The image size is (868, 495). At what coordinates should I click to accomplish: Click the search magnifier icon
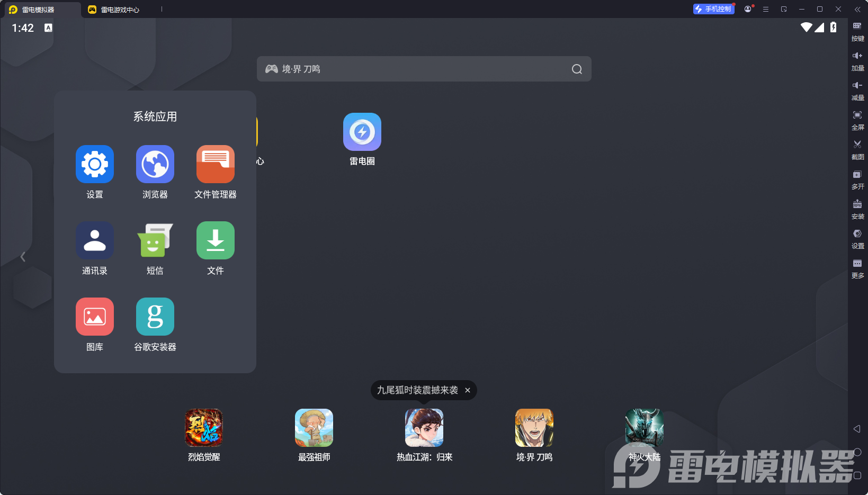point(577,69)
